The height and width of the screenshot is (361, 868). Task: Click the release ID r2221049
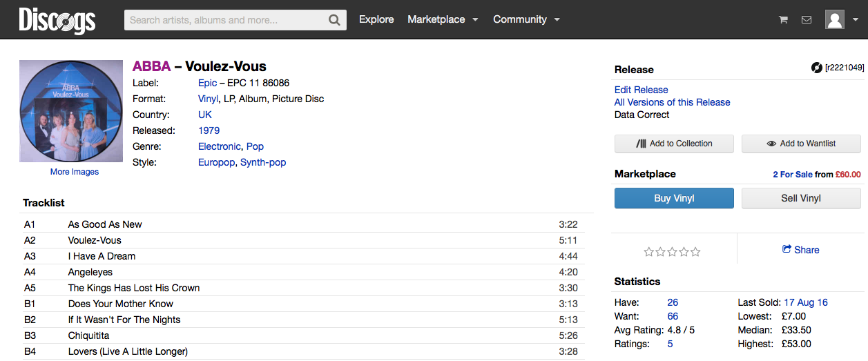click(844, 68)
